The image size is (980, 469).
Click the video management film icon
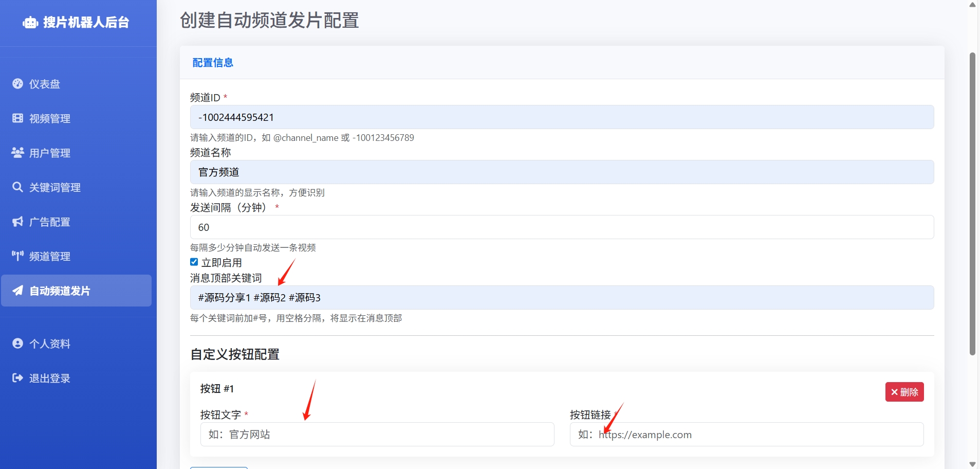pyautogui.click(x=17, y=118)
